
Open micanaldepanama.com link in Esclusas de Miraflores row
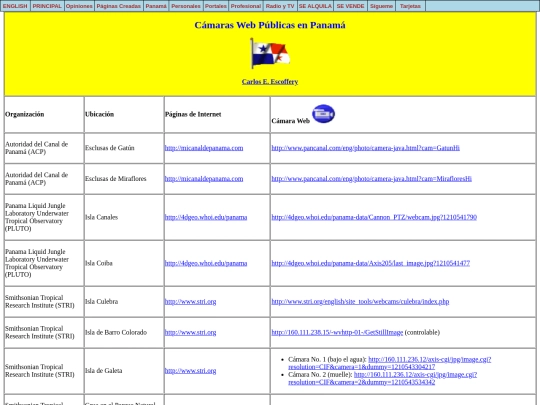(x=204, y=179)
